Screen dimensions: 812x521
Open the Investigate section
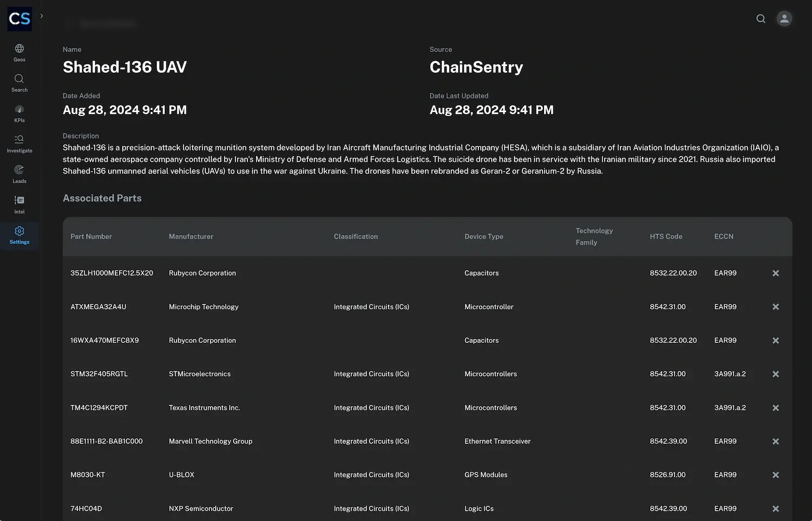19,144
